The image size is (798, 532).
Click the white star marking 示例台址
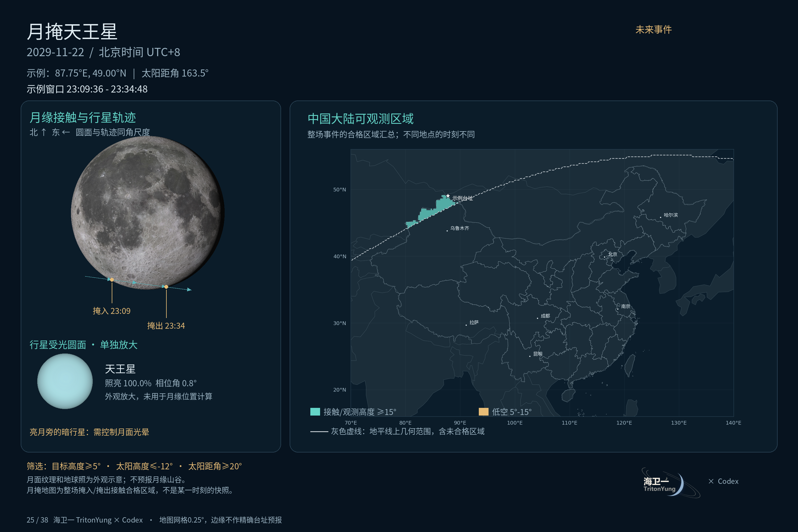448,196
